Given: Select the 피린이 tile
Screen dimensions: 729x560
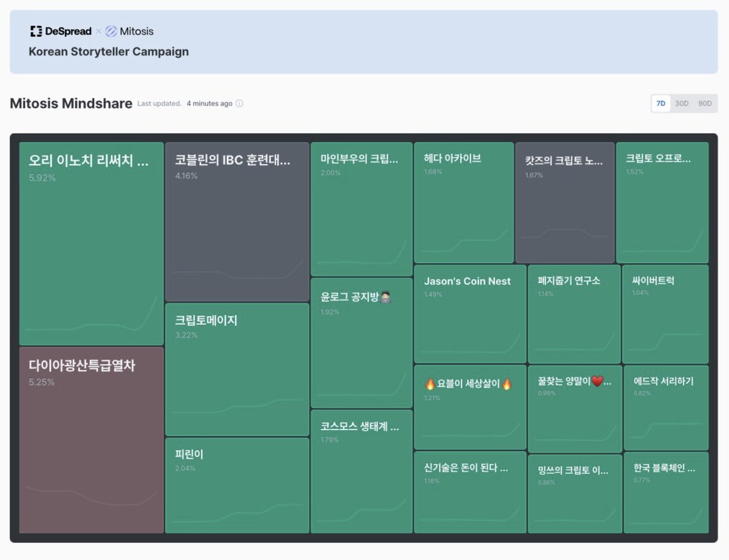Looking at the screenshot, I should [x=238, y=485].
